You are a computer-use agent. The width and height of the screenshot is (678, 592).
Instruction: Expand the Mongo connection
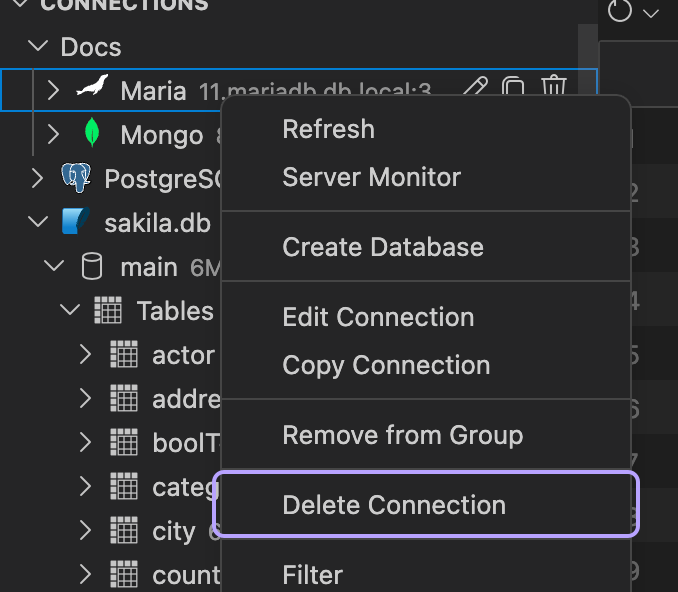(x=53, y=134)
